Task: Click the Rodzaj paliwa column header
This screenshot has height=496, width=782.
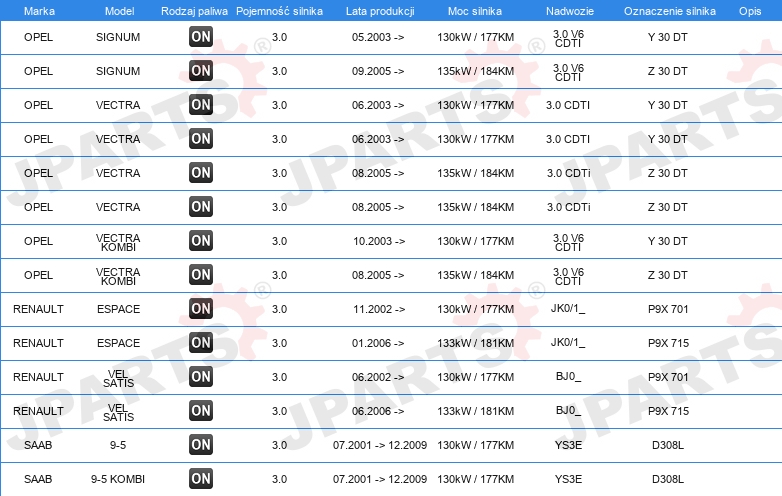Action: coord(194,11)
